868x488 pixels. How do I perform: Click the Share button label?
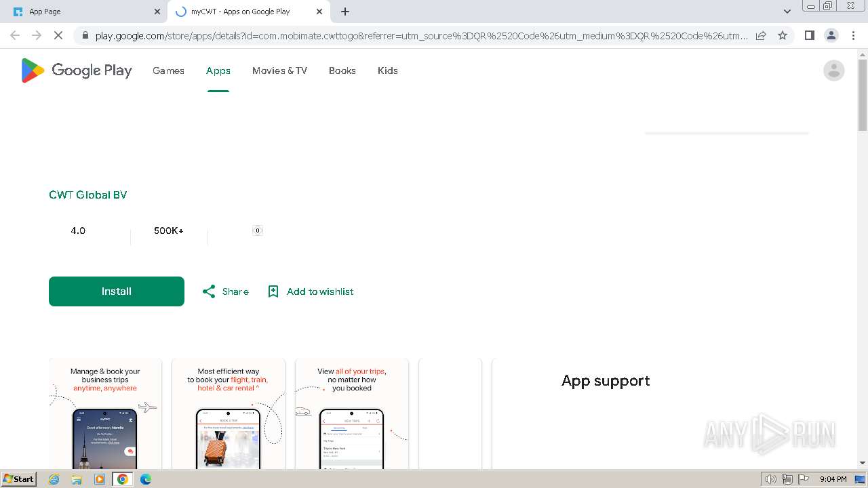pyautogui.click(x=235, y=291)
